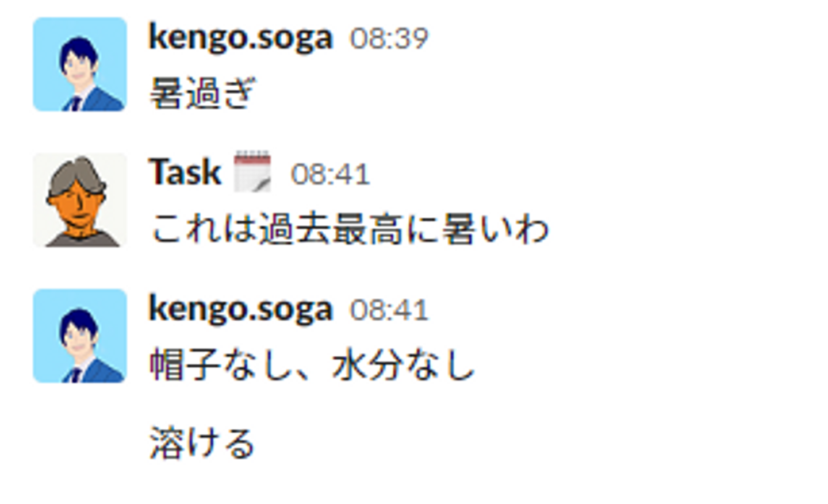Open the 08:41 timestamp beside the lower kengo.soga
The height and width of the screenshot is (504, 828).
tap(389, 311)
